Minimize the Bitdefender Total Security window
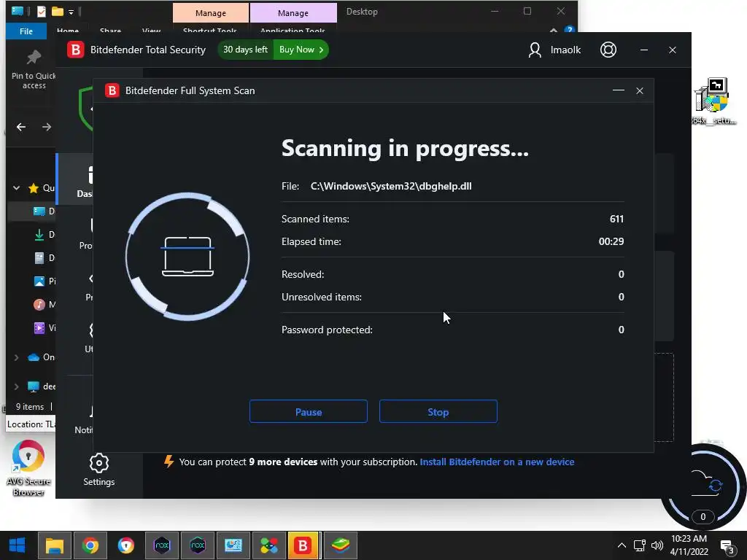The image size is (747, 560). click(644, 50)
